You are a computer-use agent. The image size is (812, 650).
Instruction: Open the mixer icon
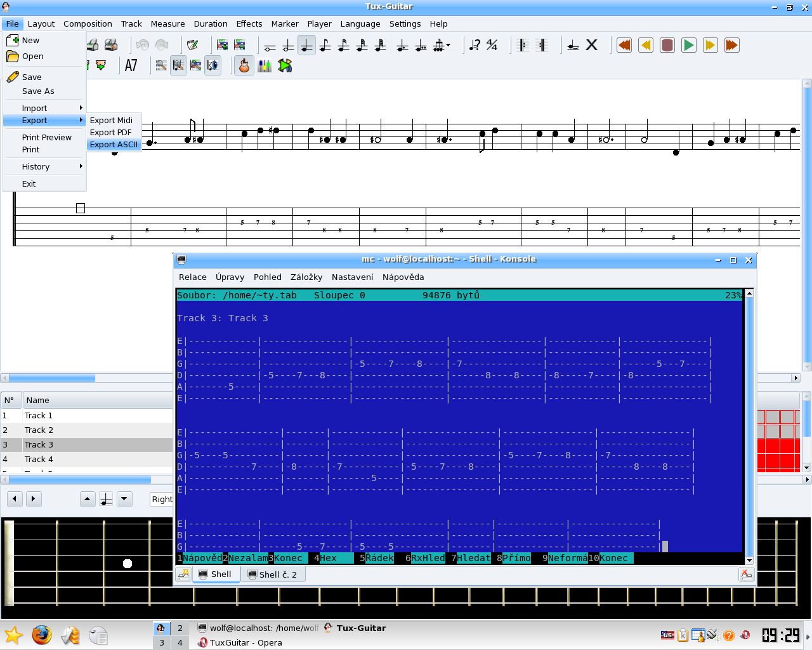click(265, 65)
